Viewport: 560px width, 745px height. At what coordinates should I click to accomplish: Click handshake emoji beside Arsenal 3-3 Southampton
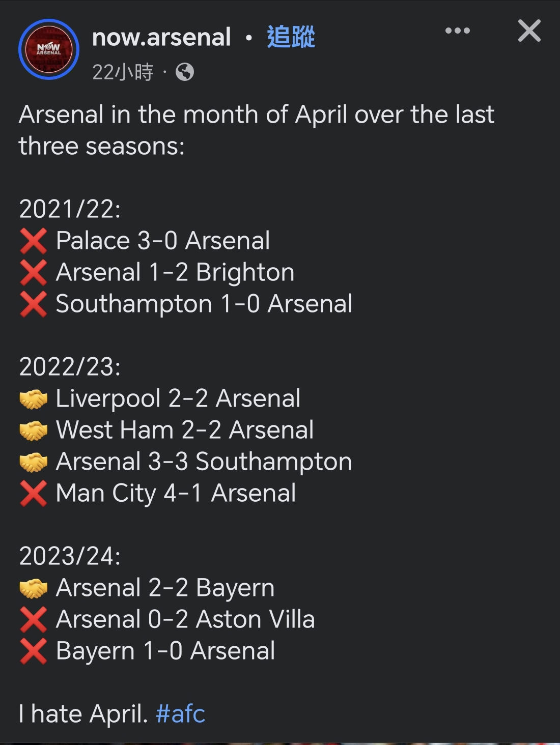(34, 462)
